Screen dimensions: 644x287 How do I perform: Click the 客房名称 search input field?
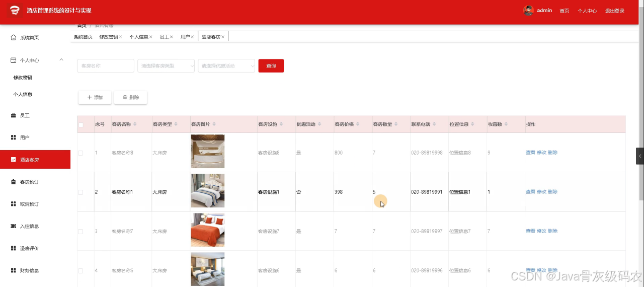tap(106, 66)
